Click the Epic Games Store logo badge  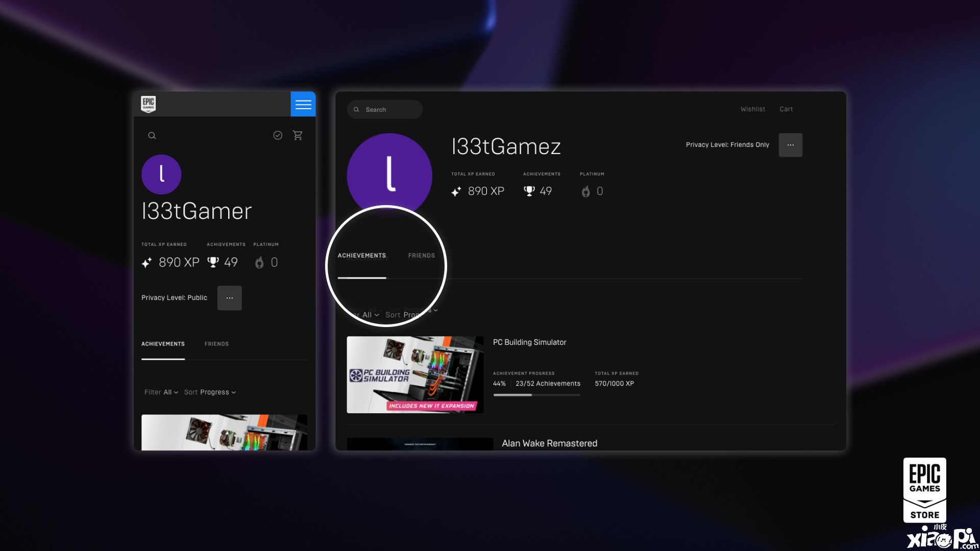point(925,490)
